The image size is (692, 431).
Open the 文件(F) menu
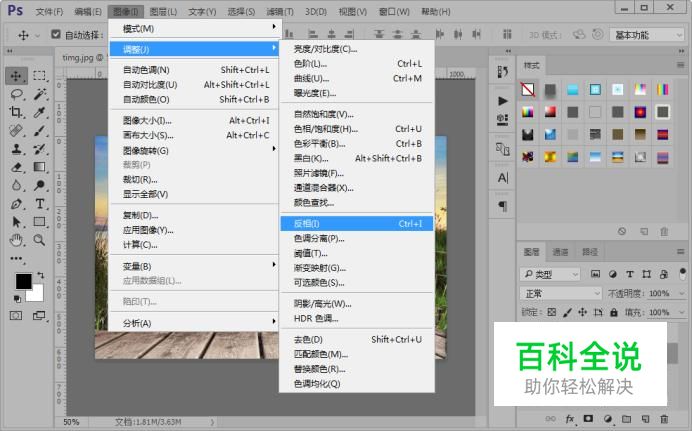pos(49,11)
